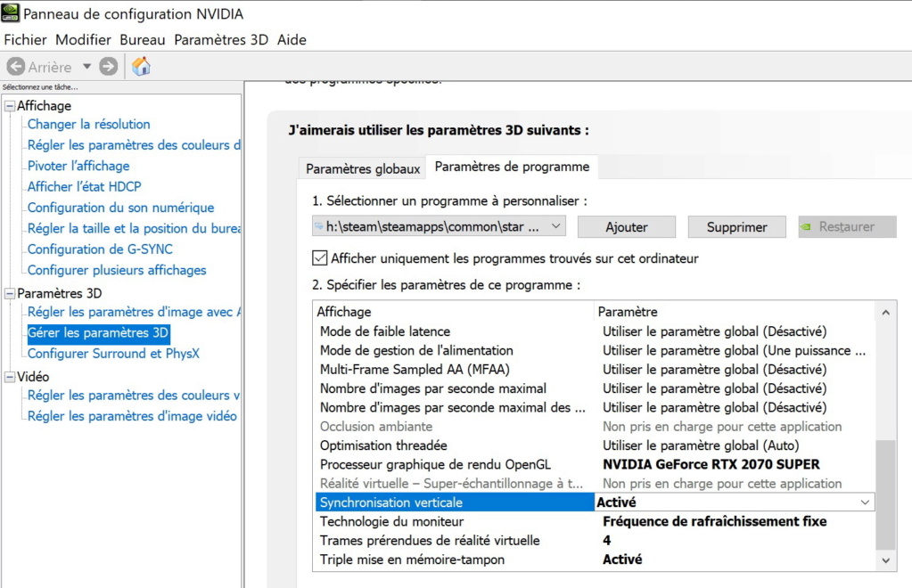Select Nombre d'images par seconde maximal row
The width and height of the screenshot is (912, 588).
pyautogui.click(x=595, y=388)
